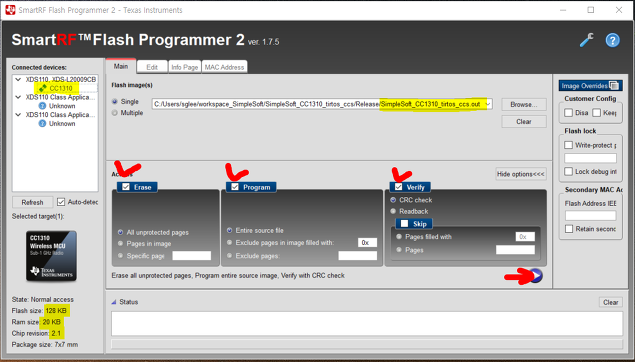Open the settings wrench icon

point(586,40)
